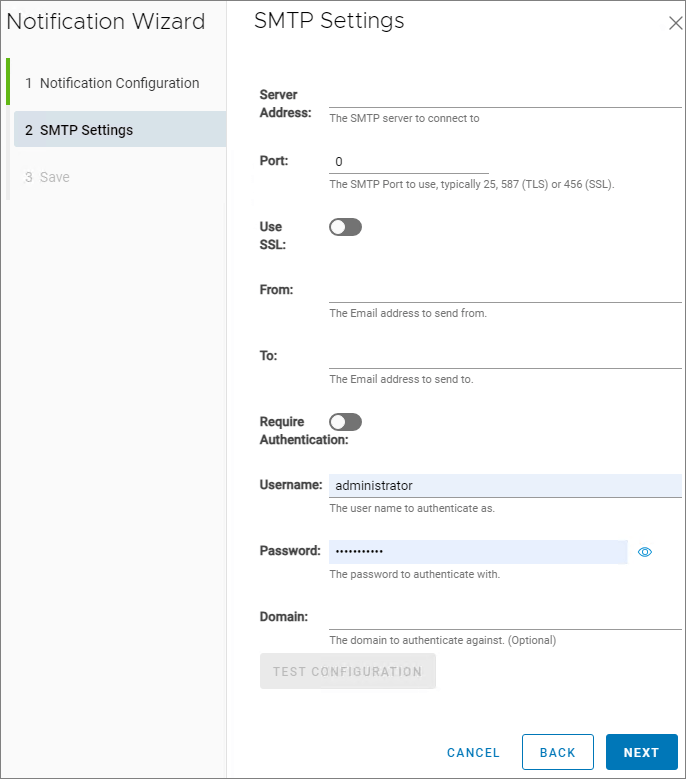The width and height of the screenshot is (686, 779).
Task: Focus the Port number field
Action: click(x=408, y=162)
